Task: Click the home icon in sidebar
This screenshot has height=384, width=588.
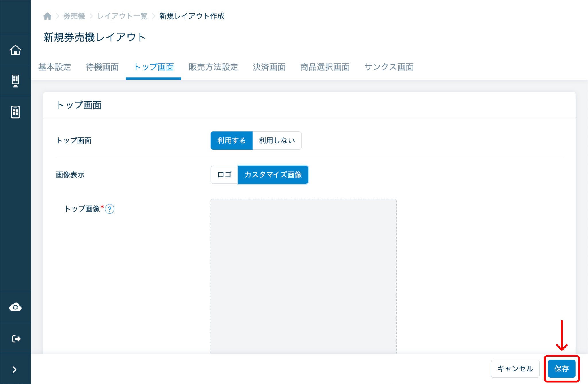Action: point(15,50)
